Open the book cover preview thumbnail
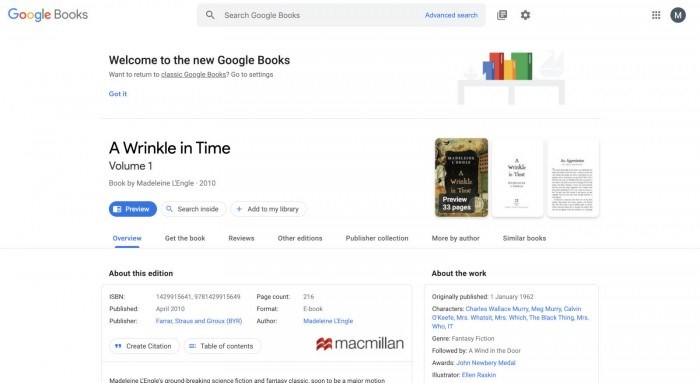The height and width of the screenshot is (383, 700). [x=461, y=178]
